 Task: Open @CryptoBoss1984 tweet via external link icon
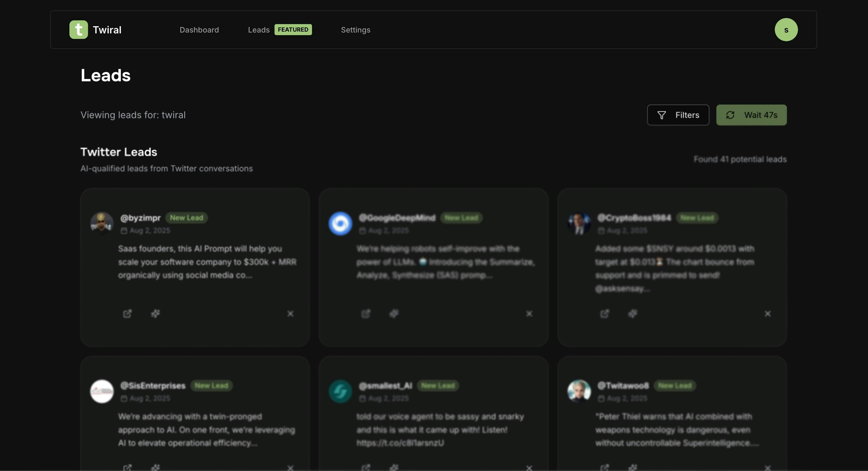[x=605, y=314]
